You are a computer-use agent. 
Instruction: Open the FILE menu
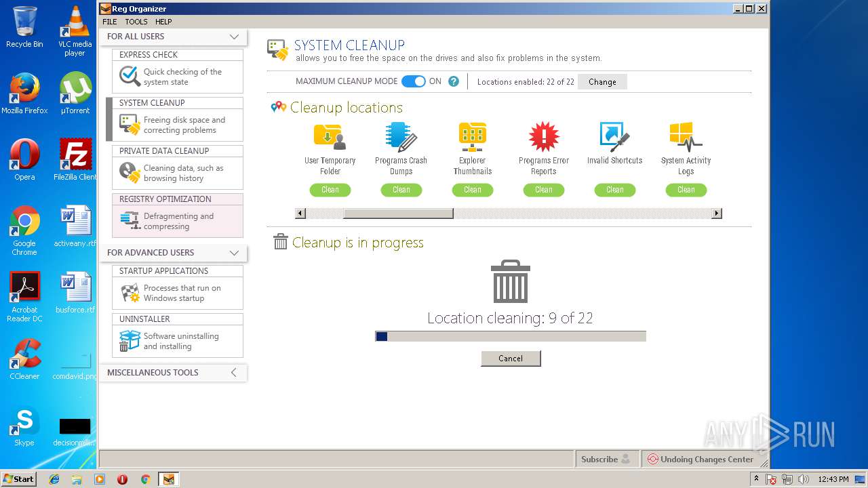pos(109,22)
